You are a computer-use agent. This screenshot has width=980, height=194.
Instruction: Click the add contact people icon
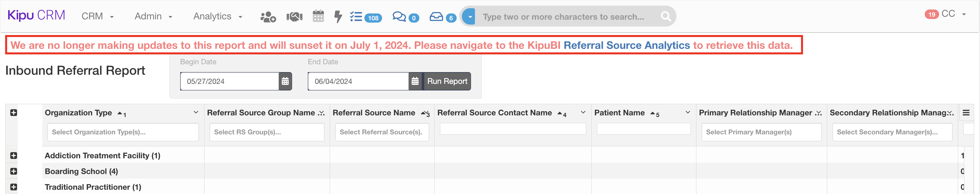click(268, 17)
